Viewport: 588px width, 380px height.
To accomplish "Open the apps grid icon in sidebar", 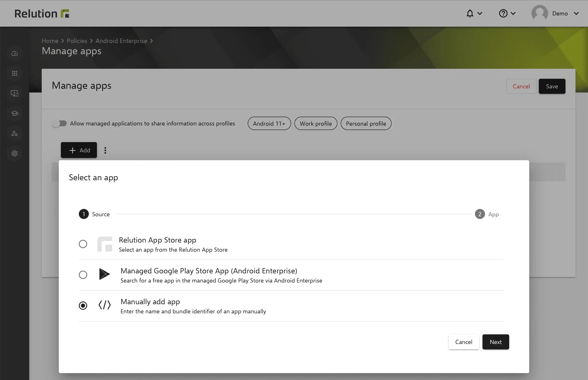I will pyautogui.click(x=15, y=73).
